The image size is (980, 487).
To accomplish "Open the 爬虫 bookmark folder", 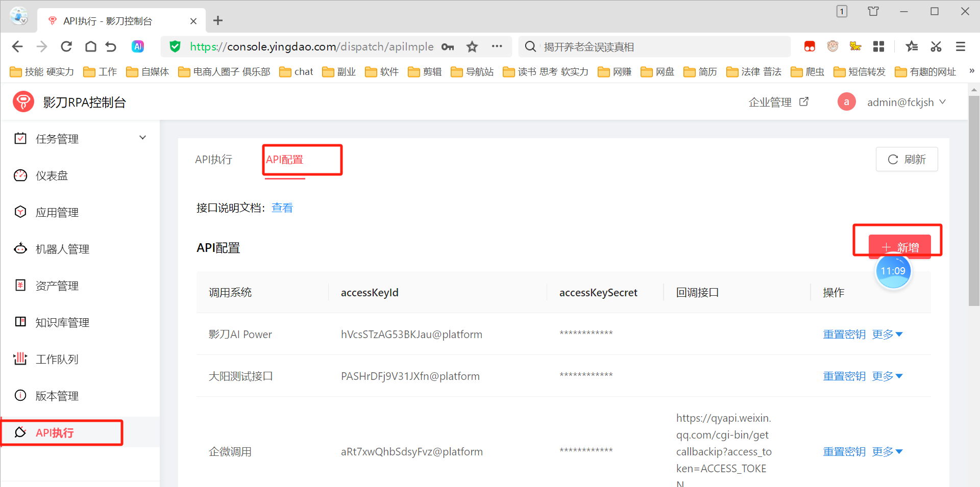I will pyautogui.click(x=808, y=72).
